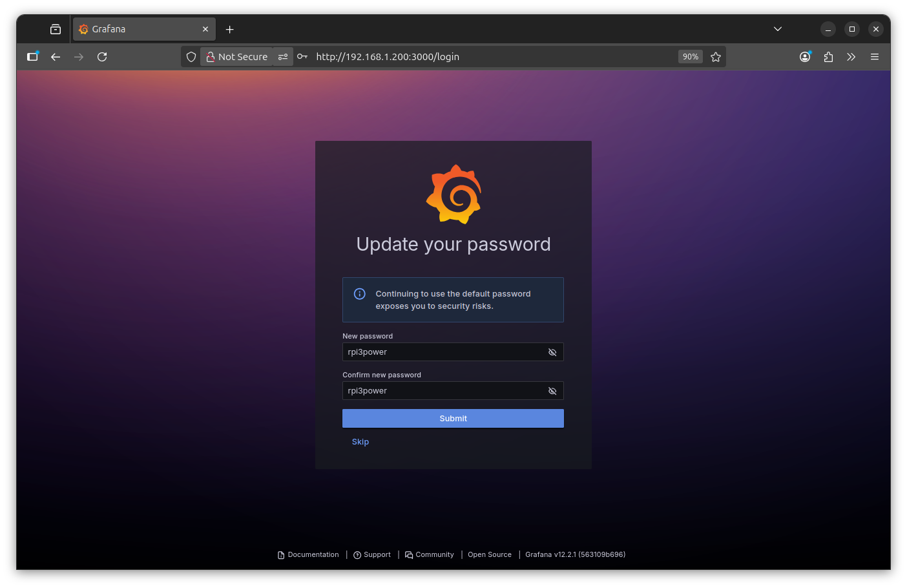The height and width of the screenshot is (588, 907).
Task: Open the Firefox hamburger application menu
Action: (x=875, y=57)
